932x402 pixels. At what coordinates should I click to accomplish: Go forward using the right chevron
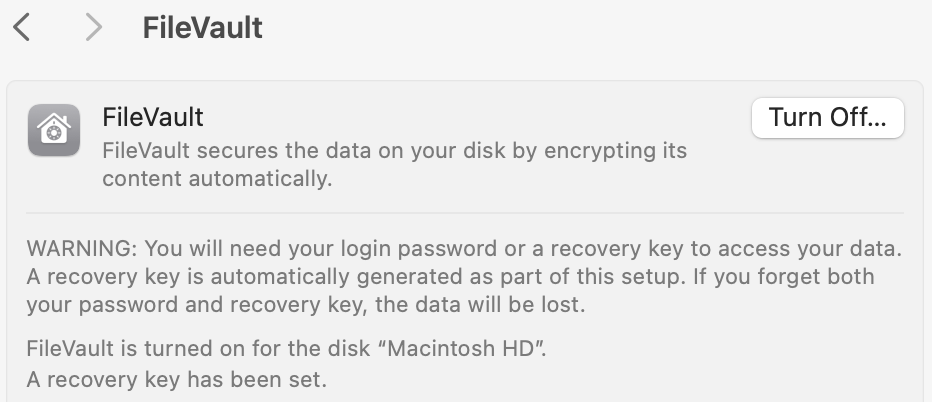pyautogui.click(x=93, y=27)
